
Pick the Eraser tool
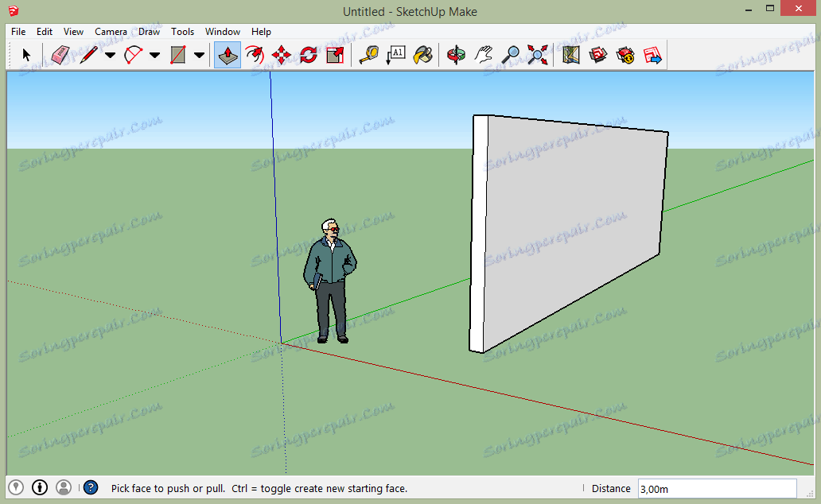(x=60, y=55)
